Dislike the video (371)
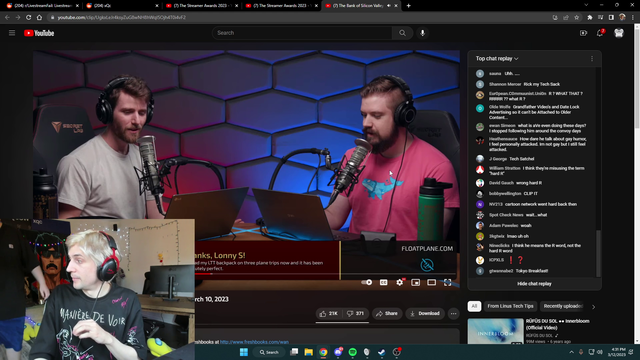This screenshot has width=640, height=360. pos(355,313)
